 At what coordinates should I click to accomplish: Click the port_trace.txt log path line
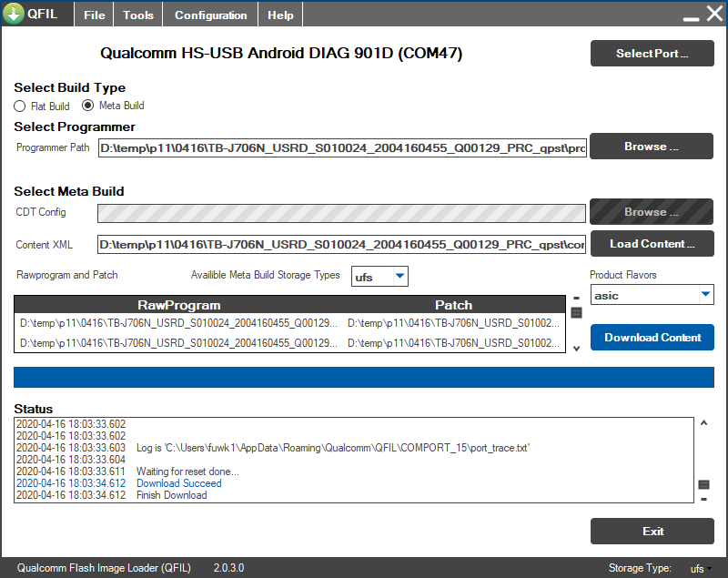point(333,448)
